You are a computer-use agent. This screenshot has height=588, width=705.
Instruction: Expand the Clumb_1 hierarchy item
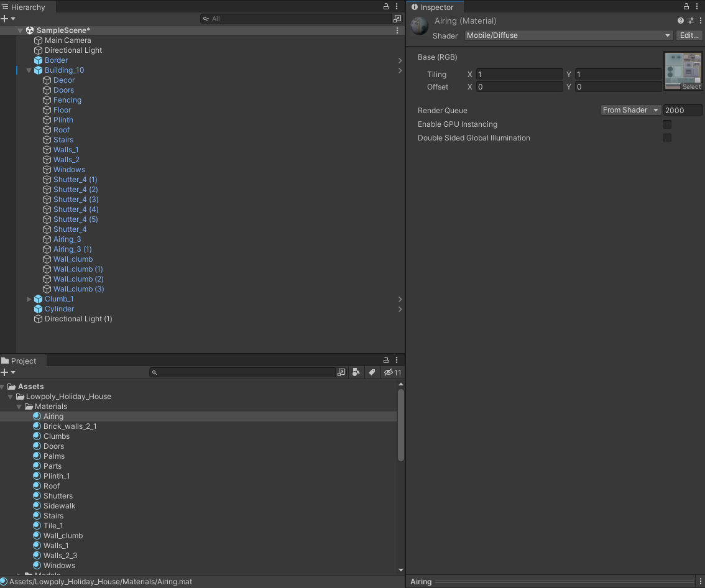tap(29, 299)
